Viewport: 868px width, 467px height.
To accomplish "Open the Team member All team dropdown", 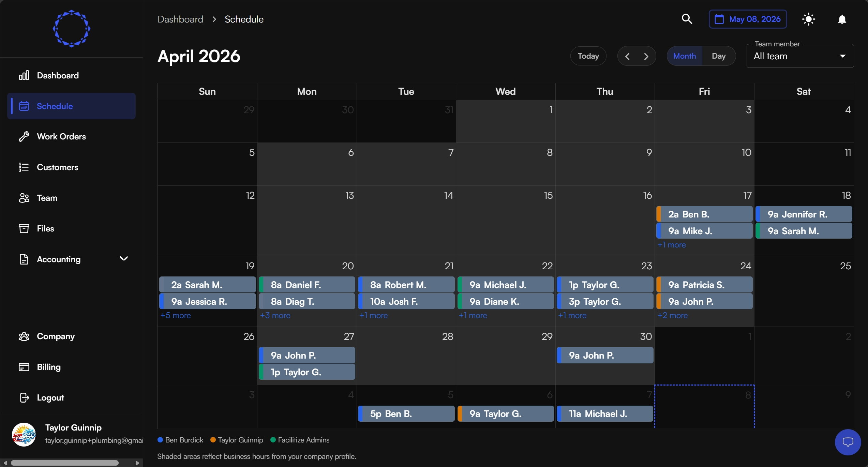I will (x=800, y=56).
